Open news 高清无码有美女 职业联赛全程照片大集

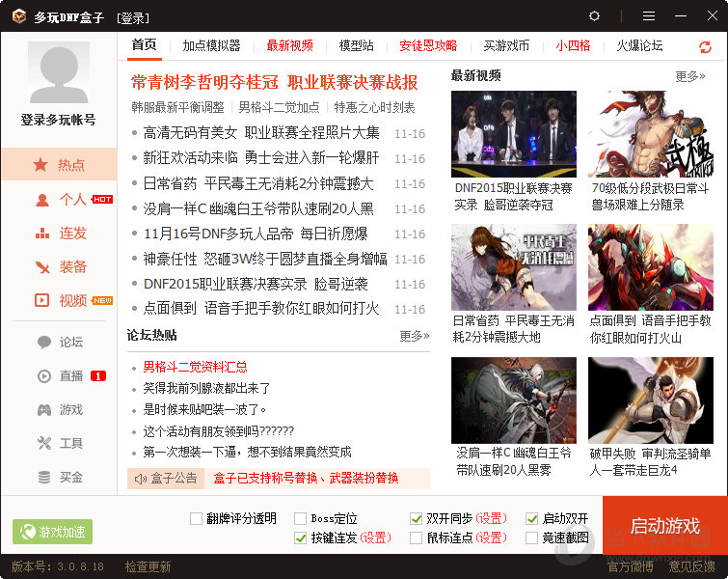tap(261, 133)
